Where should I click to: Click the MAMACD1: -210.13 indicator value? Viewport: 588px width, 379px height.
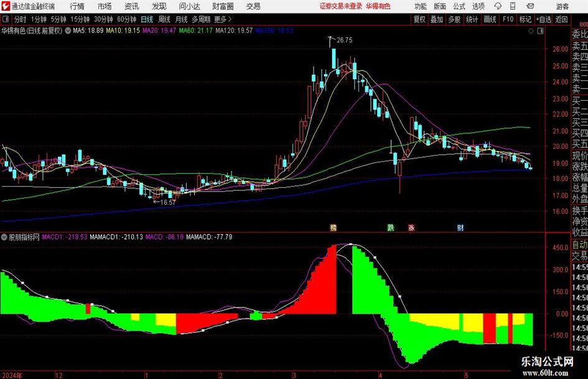pyautogui.click(x=116, y=237)
